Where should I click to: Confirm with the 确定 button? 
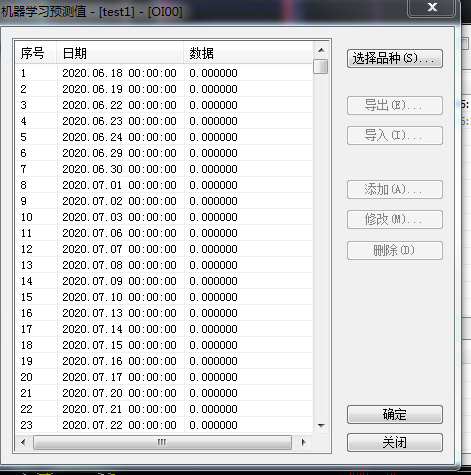click(395, 415)
